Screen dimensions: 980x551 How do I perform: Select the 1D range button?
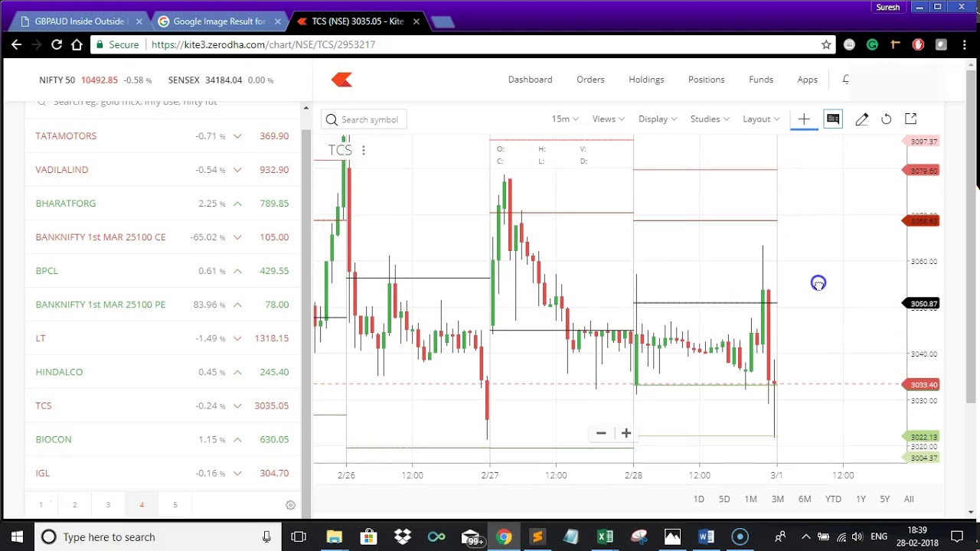(x=698, y=499)
